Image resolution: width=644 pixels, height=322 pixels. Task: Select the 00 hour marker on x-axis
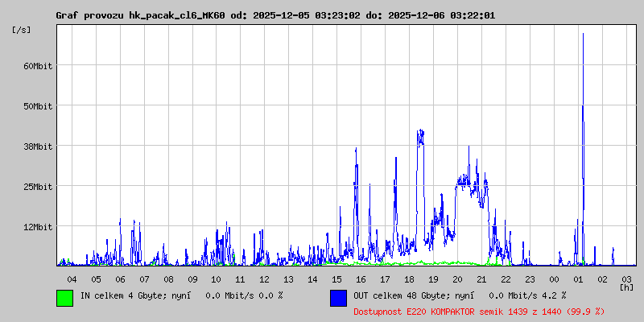tap(554, 279)
